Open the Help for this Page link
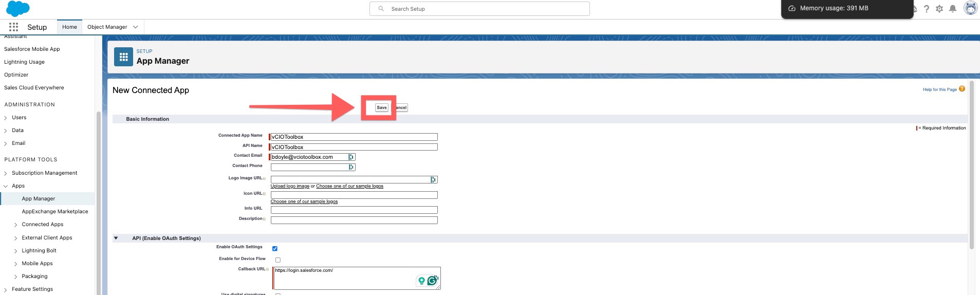The height and width of the screenshot is (295, 980). [x=939, y=89]
